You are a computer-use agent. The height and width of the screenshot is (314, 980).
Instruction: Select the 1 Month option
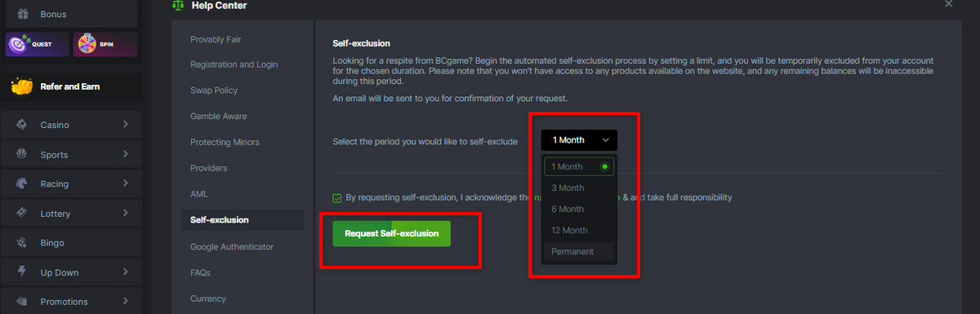point(579,166)
